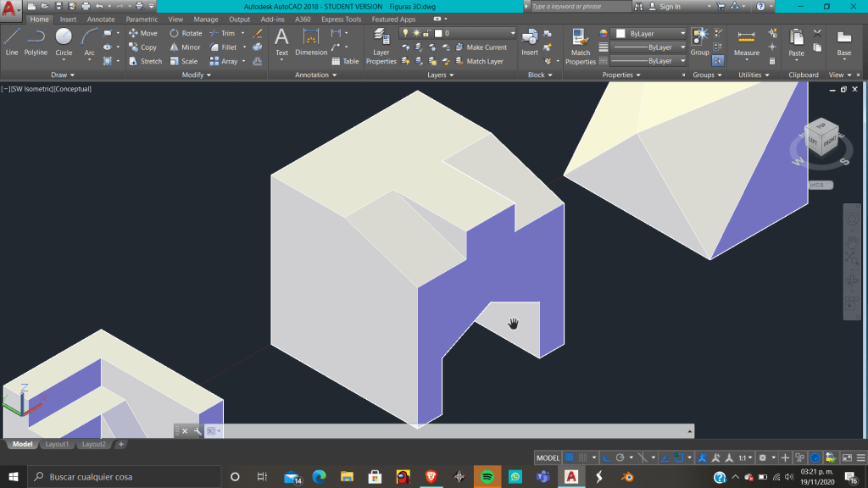868x488 pixels.
Task: Open the annotation scale 1:1 dropdown
Action: pyautogui.click(x=743, y=457)
